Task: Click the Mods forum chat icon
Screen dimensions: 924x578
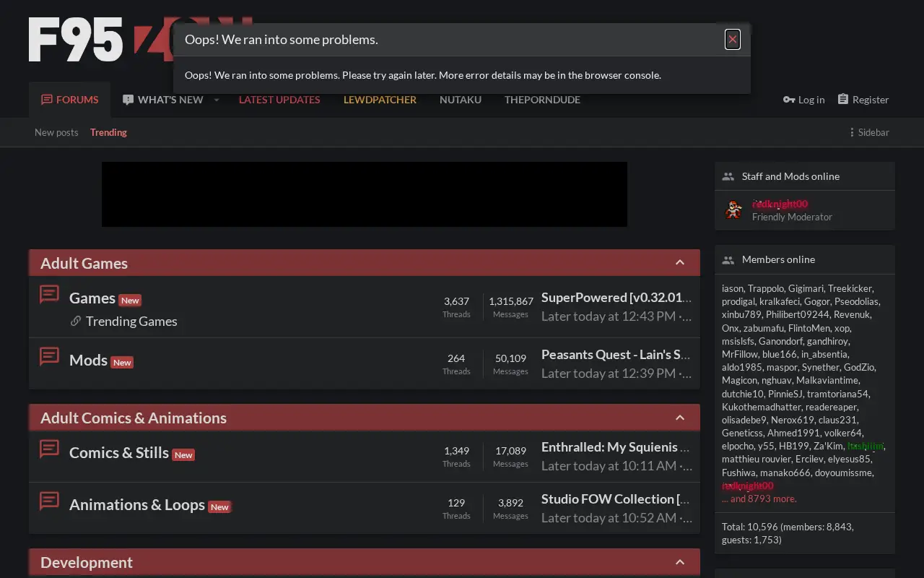Action: tap(49, 356)
